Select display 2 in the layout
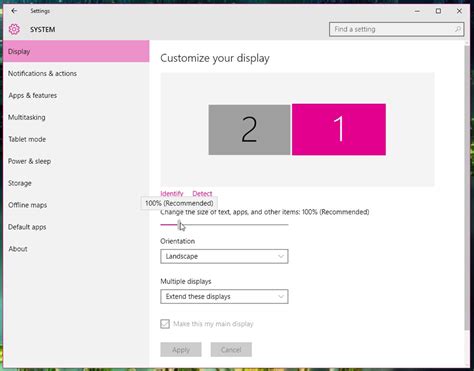The width and height of the screenshot is (474, 371). point(249,130)
